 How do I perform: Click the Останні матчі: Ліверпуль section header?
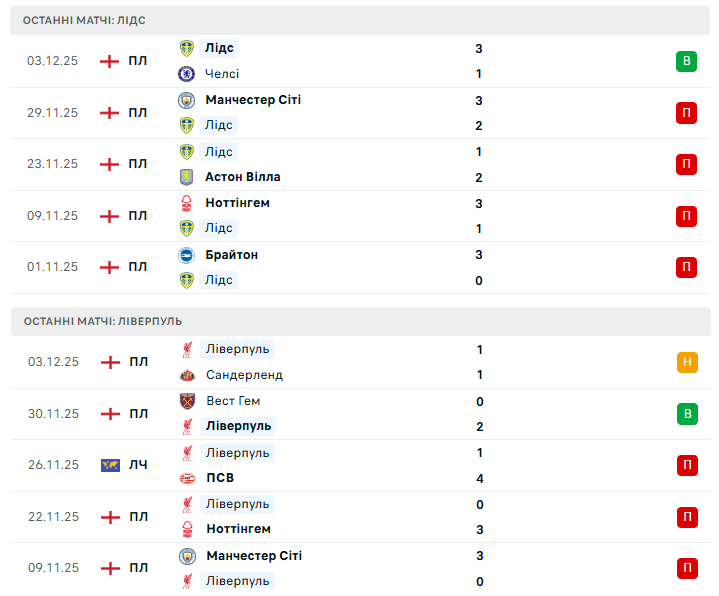pos(360,321)
